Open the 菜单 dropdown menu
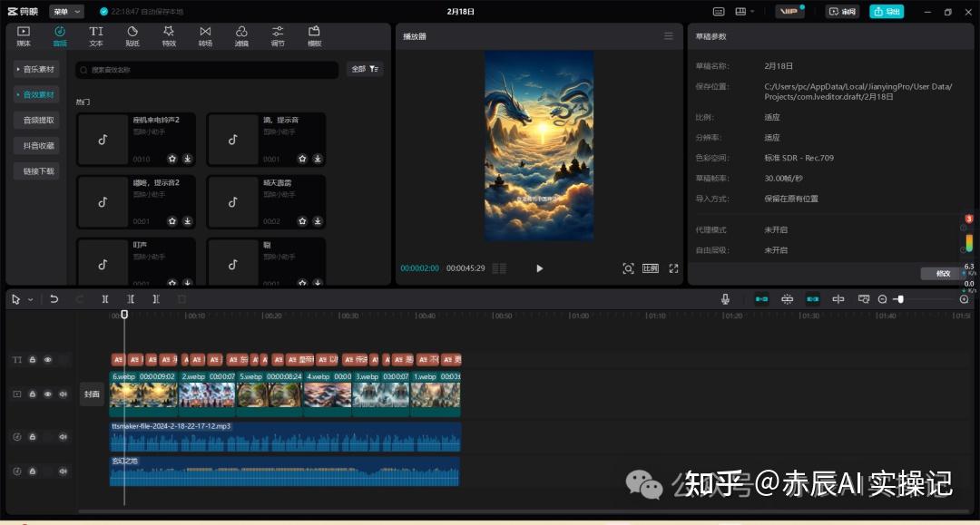Viewport: 980px width, 525px height. (x=66, y=11)
